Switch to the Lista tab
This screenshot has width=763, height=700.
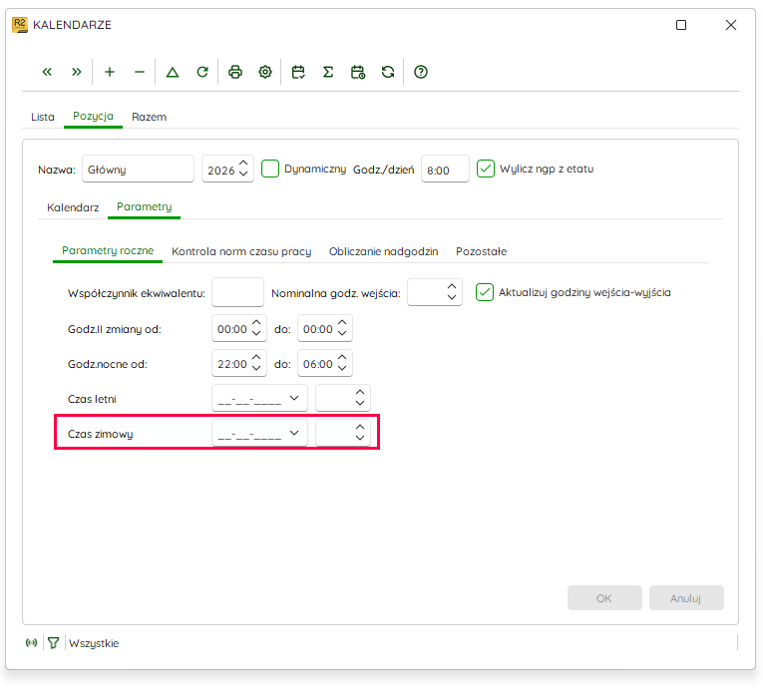tap(43, 117)
